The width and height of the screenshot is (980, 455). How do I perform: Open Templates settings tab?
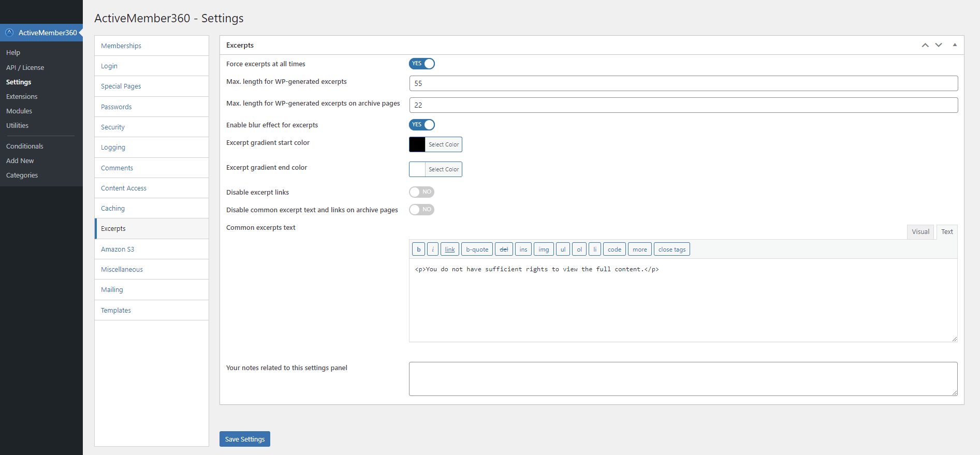coord(152,310)
